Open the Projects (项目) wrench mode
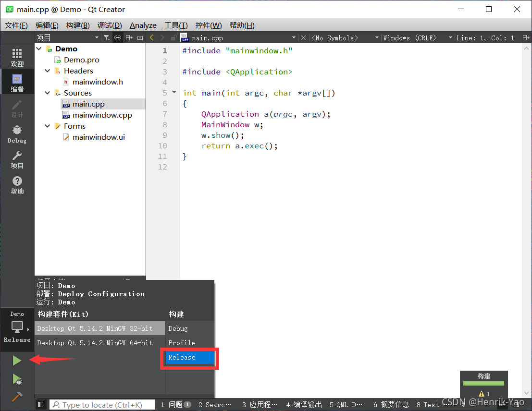Image resolution: width=532 pixels, height=411 pixels. pos(17,159)
